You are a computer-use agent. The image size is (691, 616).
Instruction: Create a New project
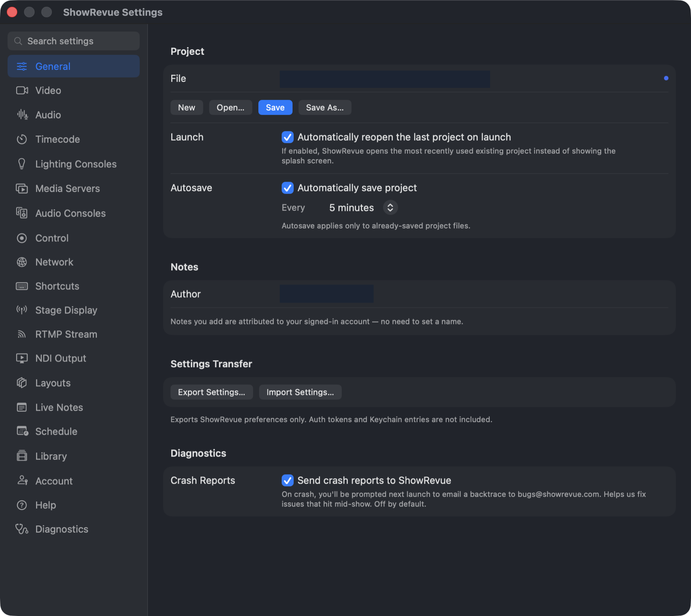[x=187, y=108]
